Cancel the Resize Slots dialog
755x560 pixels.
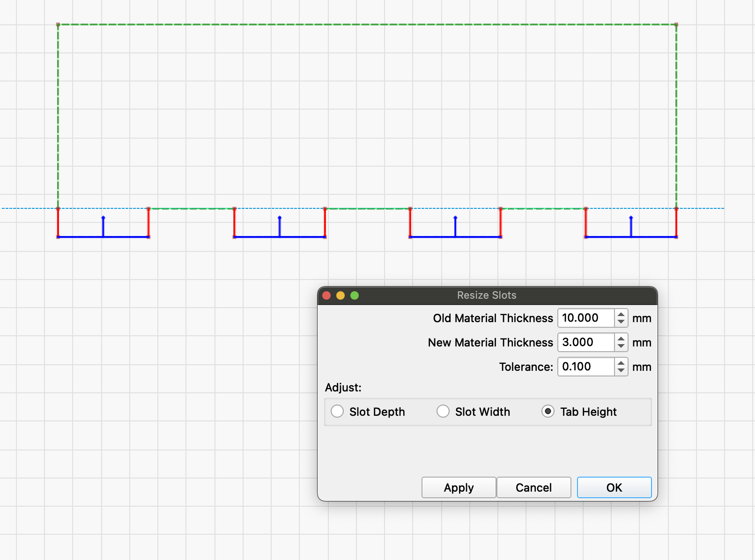point(533,488)
